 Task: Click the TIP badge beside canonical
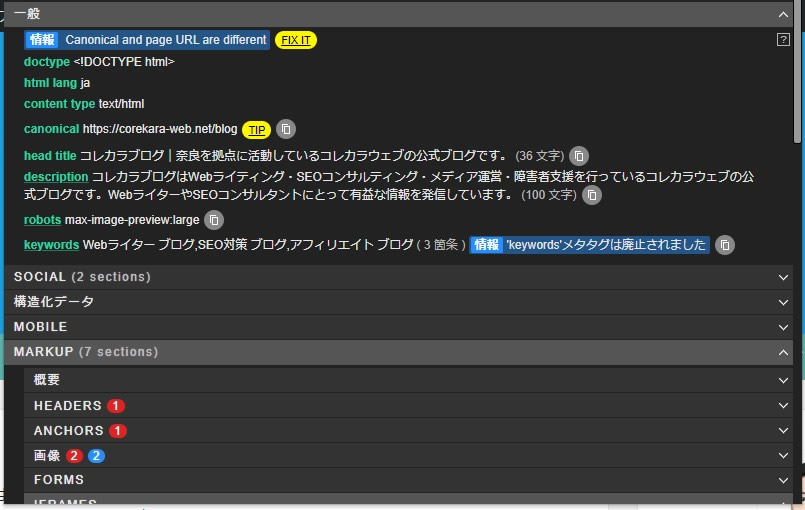(x=257, y=130)
